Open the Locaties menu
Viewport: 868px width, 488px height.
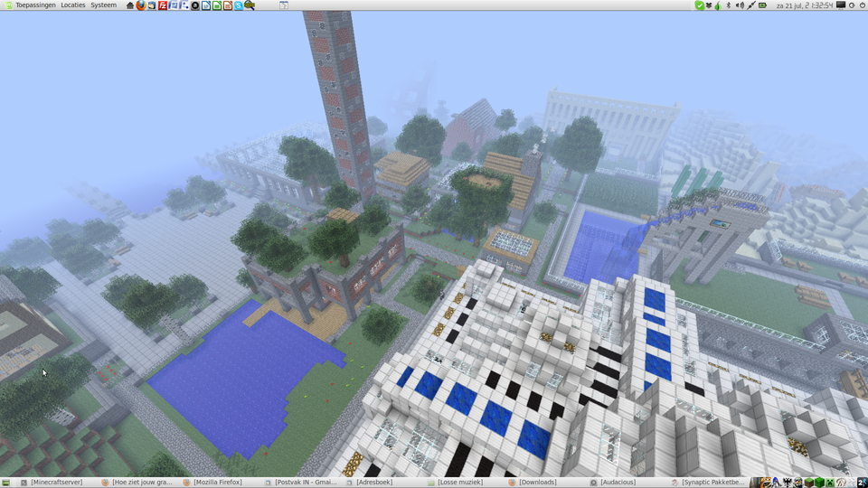tap(73, 5)
